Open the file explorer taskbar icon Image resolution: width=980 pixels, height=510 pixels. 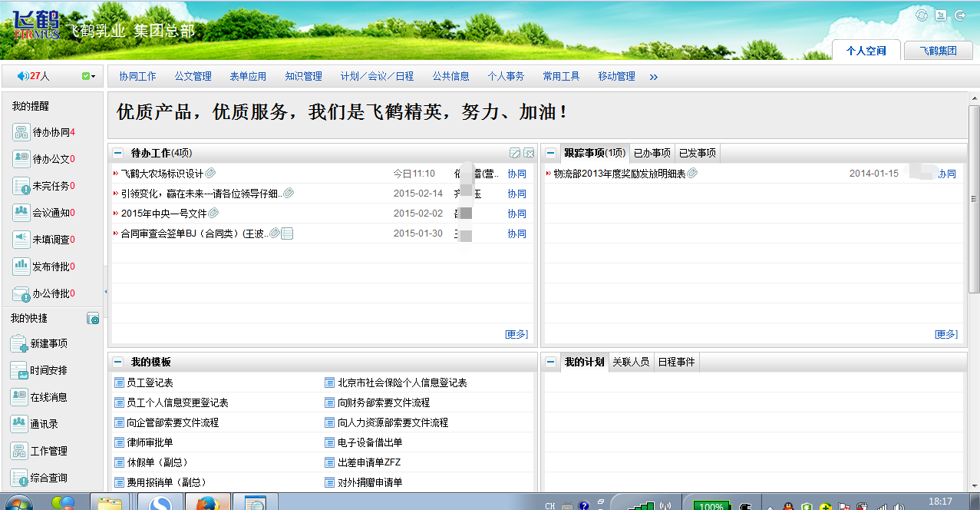111,503
